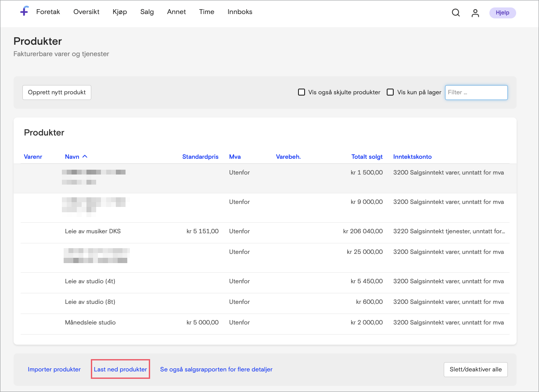This screenshot has height=392, width=539.
Task: Click Opprett nytt produkt button
Action: tap(57, 93)
